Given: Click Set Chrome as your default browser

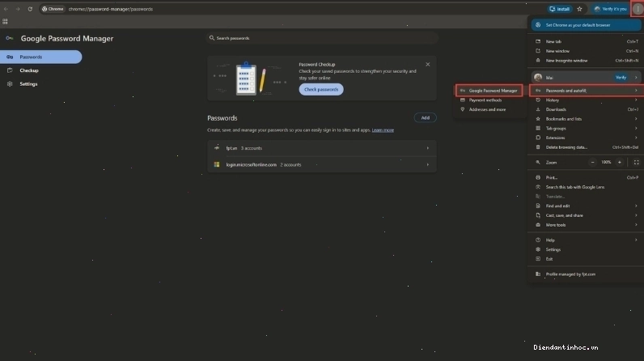Looking at the screenshot, I should pyautogui.click(x=586, y=25).
